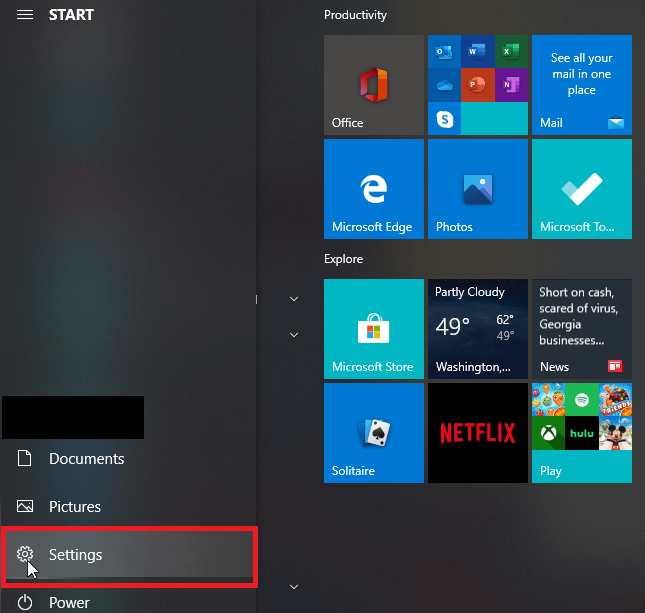Image resolution: width=645 pixels, height=613 pixels.
Task: Click the Settings gear icon
Action: pos(25,554)
